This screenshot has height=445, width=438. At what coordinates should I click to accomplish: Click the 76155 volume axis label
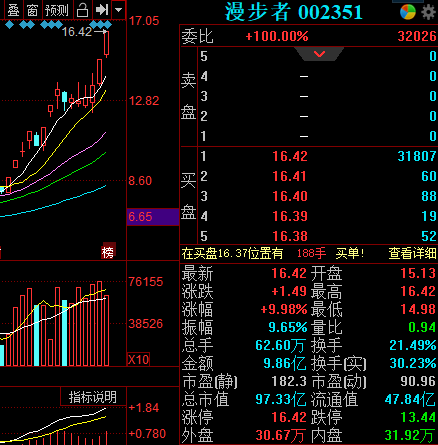coord(146,282)
